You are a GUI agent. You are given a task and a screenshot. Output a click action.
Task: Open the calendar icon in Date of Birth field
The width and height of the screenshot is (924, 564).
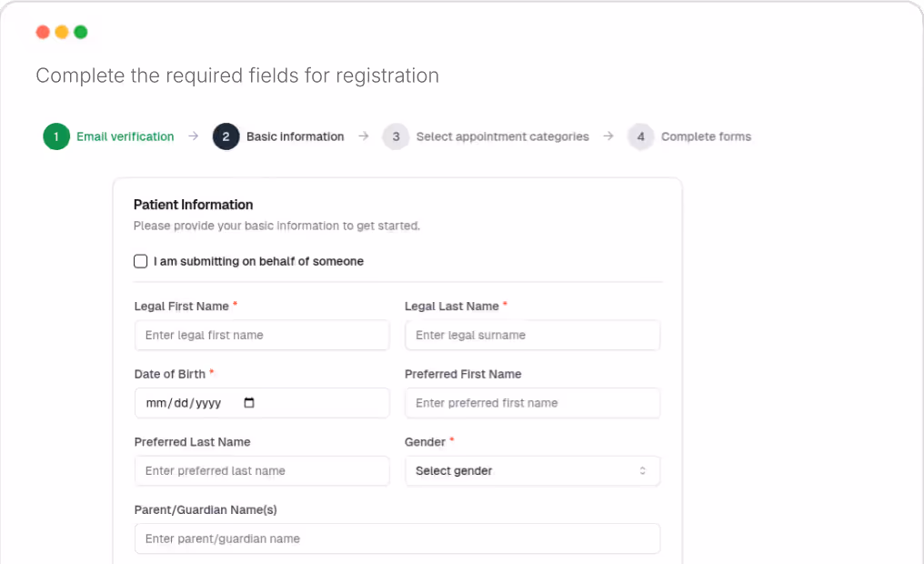[x=249, y=402]
